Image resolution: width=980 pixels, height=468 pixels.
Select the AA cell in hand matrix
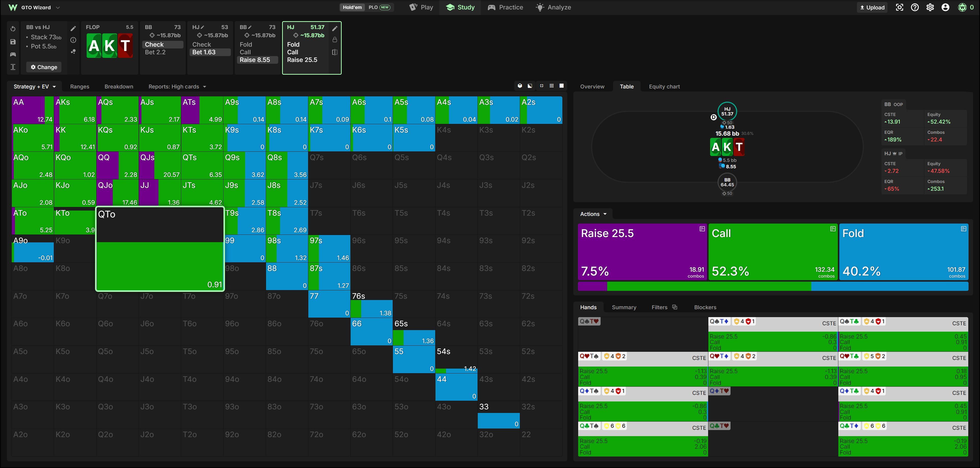pos(33,110)
